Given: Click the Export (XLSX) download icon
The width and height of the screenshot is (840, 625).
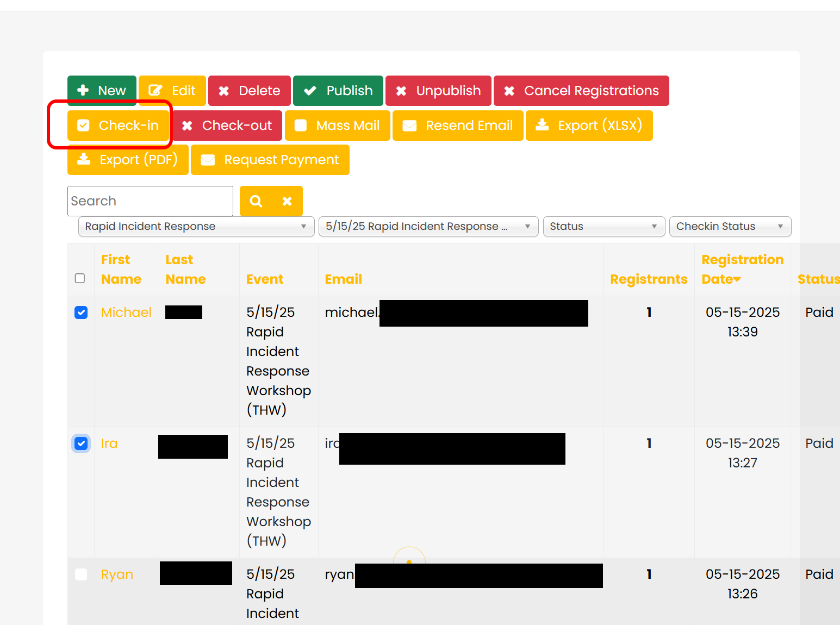Looking at the screenshot, I should click(542, 126).
